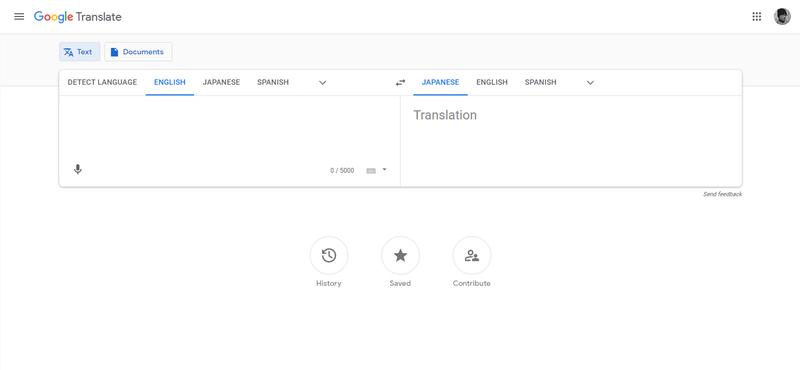This screenshot has height=370, width=800.
Task: Choose Japanese as source language
Action: coord(221,82)
